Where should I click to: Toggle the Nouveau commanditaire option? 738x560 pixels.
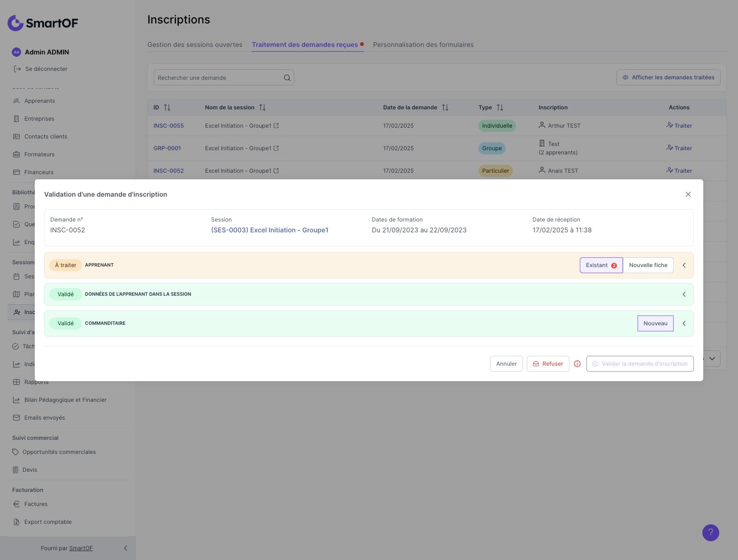pos(655,323)
